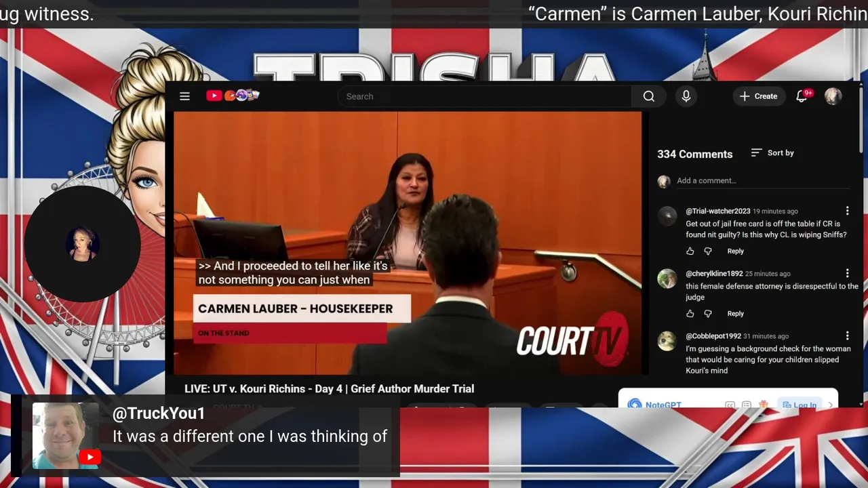Screen dimensions: 868x488
Task: Click the scrolling ticker text about Carmen Lauber
Action: 698,14
